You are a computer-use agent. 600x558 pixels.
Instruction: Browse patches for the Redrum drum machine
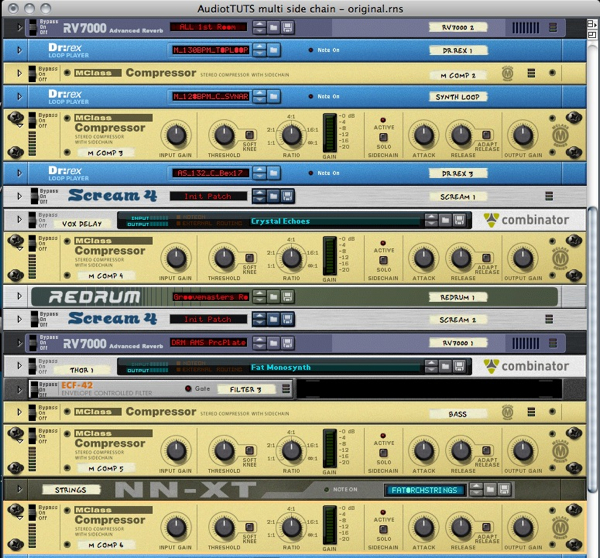(x=271, y=297)
